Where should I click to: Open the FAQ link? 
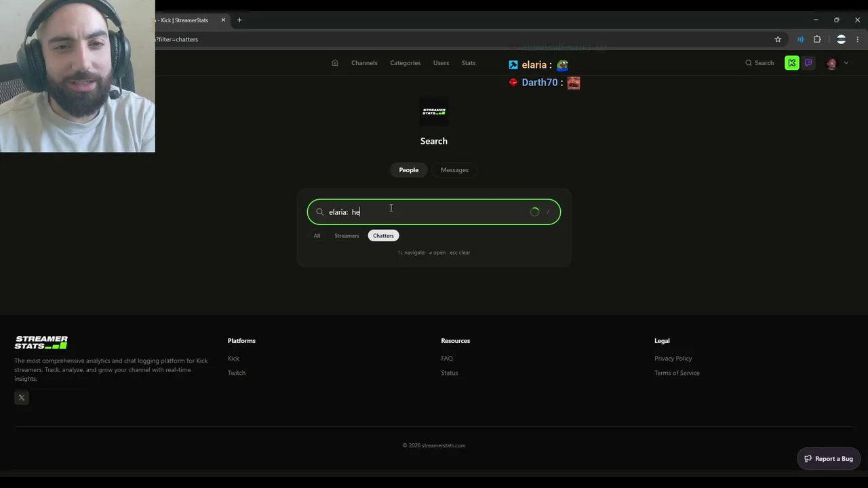click(447, 359)
